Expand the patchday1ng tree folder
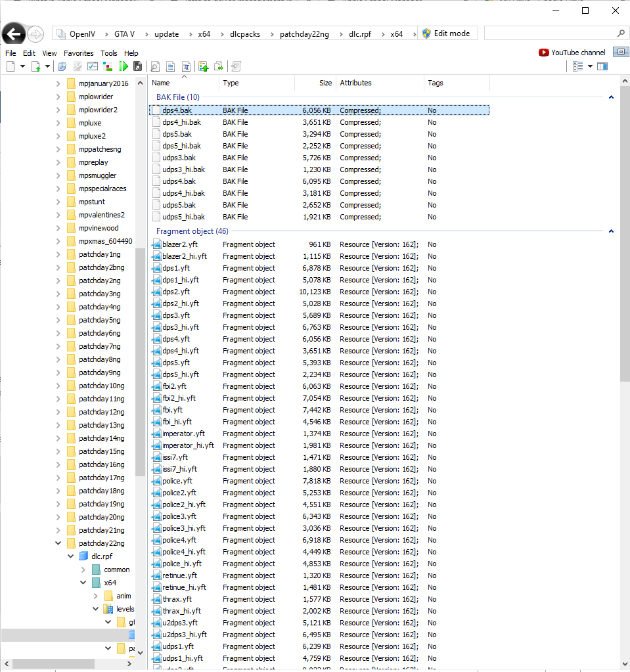The image size is (630, 672). click(x=58, y=255)
